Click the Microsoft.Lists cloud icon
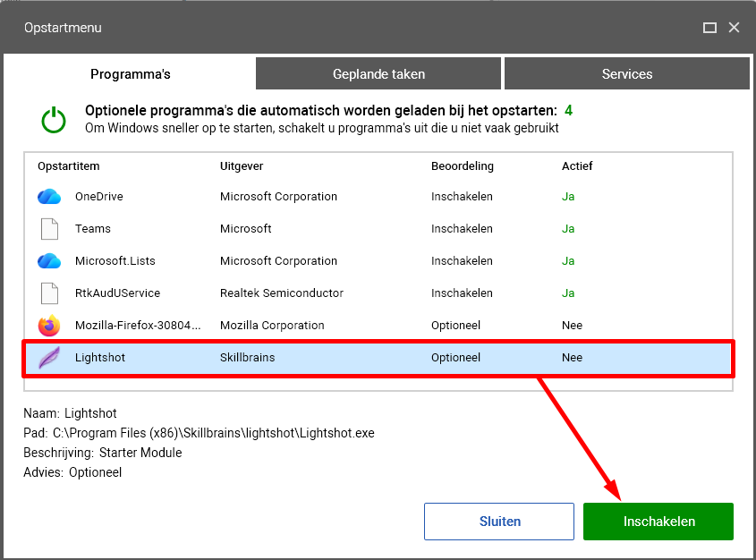Screen dimensions: 756x560 49,261
